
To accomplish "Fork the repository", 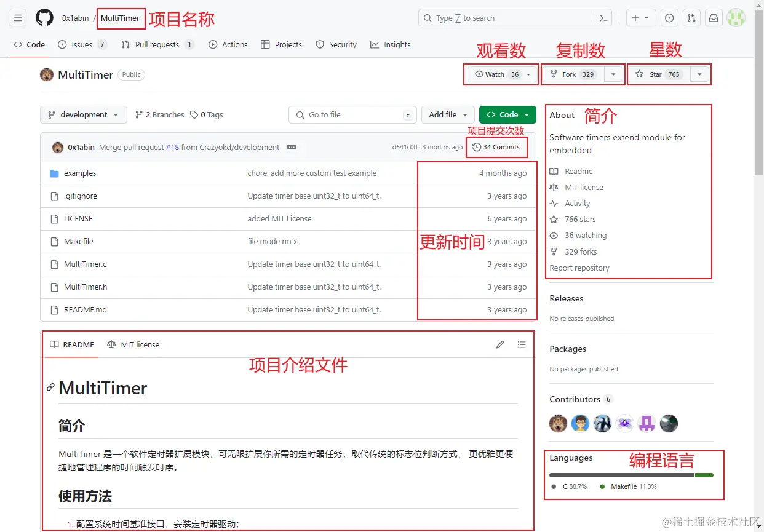I will pyautogui.click(x=573, y=74).
